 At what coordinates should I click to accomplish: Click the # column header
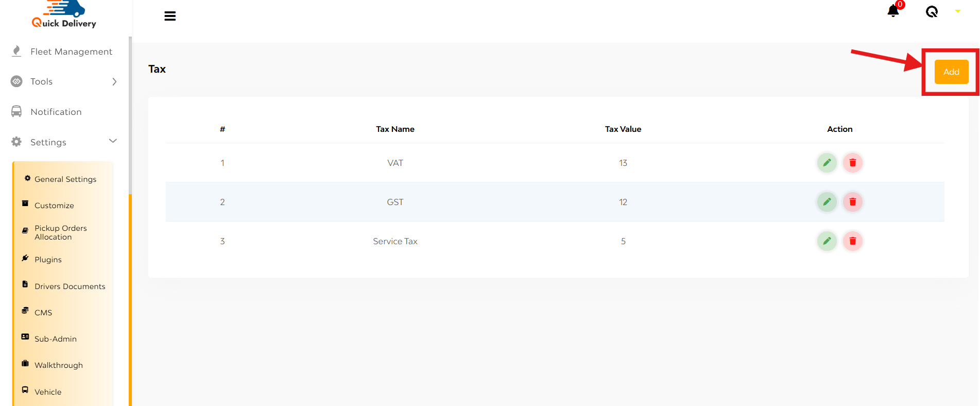pos(222,129)
